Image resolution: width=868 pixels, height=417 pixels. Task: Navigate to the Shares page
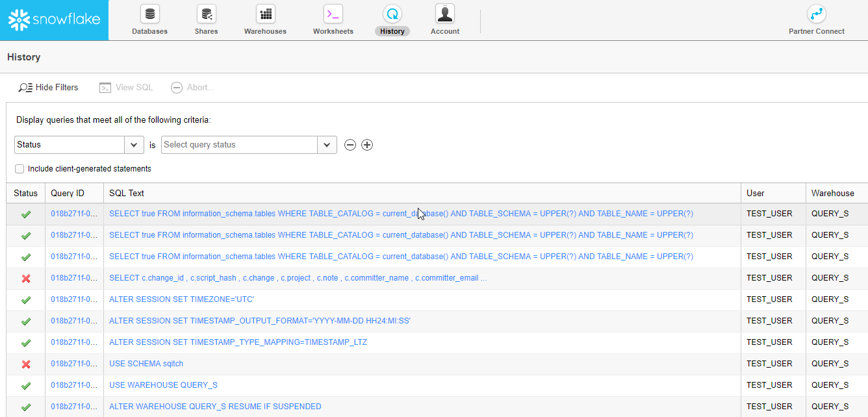[206, 19]
